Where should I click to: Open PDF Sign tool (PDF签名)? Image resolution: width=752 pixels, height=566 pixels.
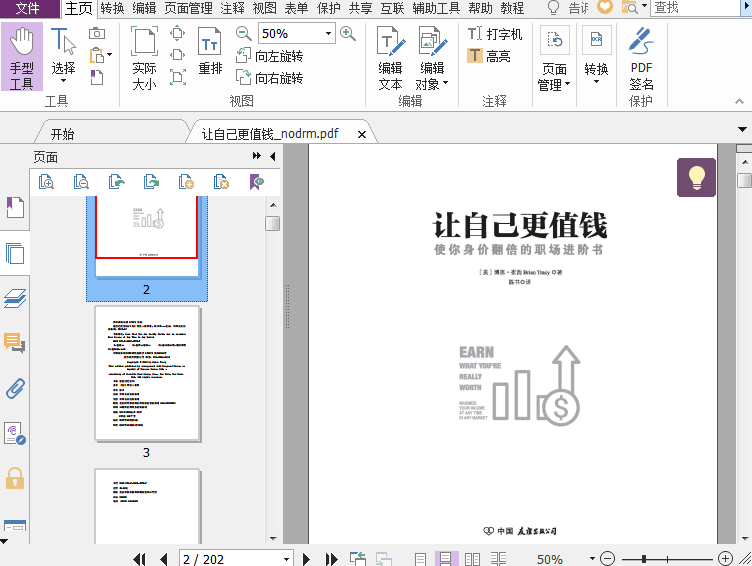641,59
